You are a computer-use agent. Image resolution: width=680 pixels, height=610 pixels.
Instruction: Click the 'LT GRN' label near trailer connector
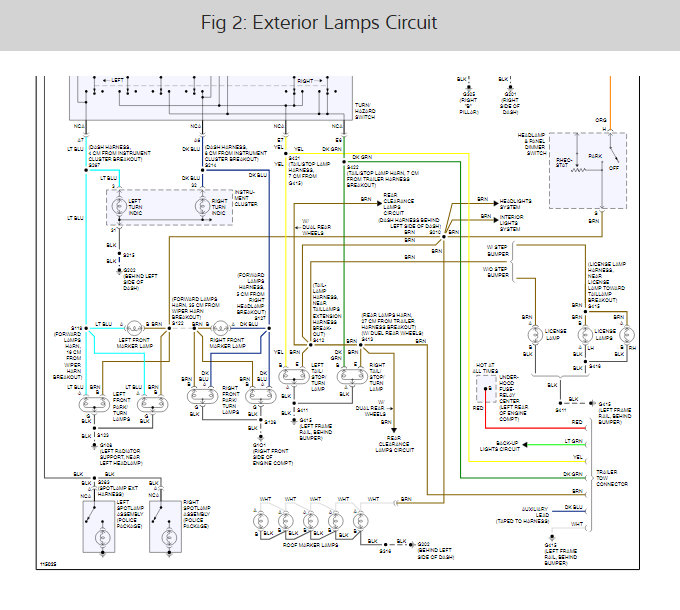click(x=574, y=440)
